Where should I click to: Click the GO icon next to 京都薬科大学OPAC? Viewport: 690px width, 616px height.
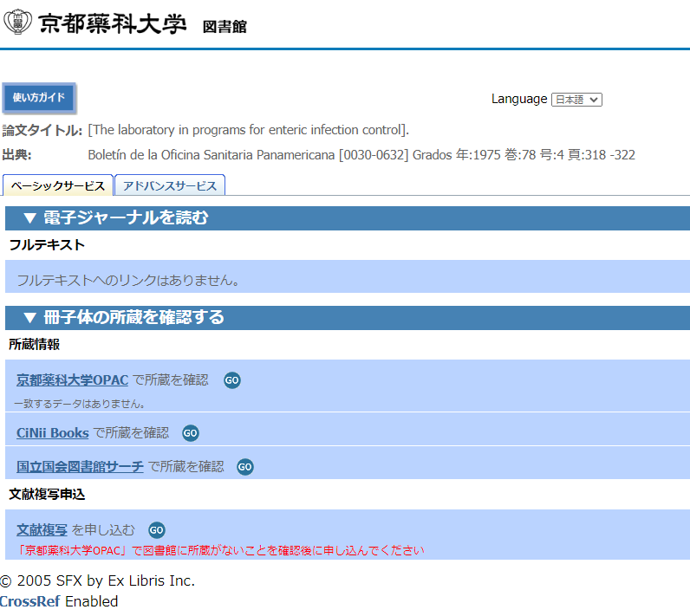pos(232,380)
